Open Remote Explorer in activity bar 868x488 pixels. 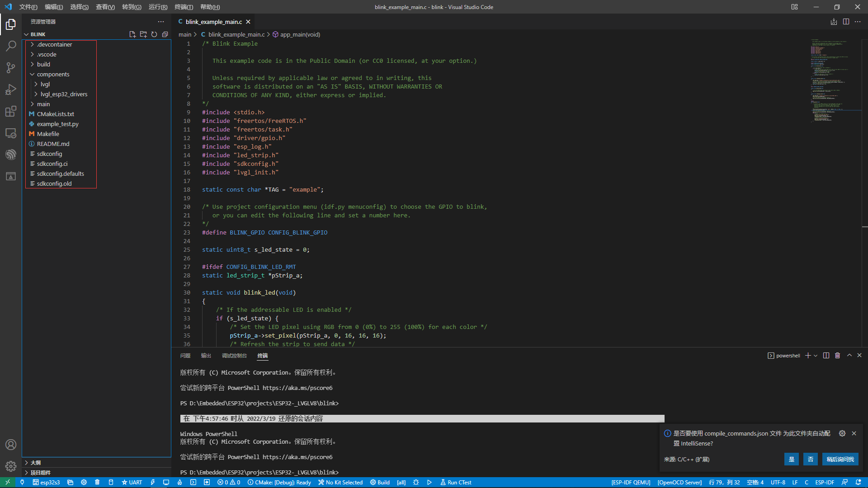pos(11,133)
